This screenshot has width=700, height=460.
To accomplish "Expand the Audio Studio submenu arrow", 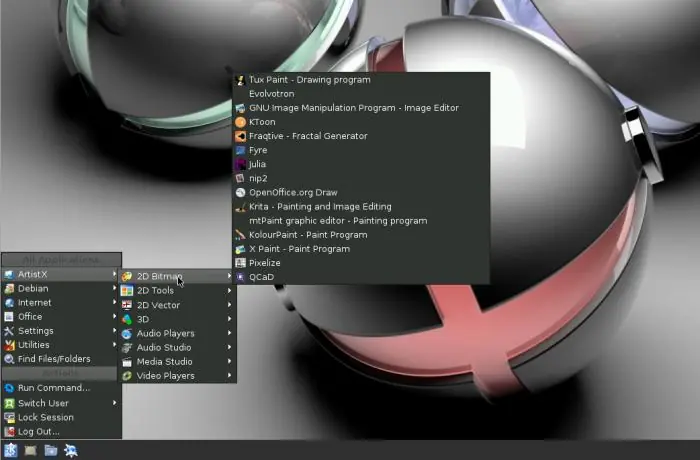I will click(x=229, y=347).
